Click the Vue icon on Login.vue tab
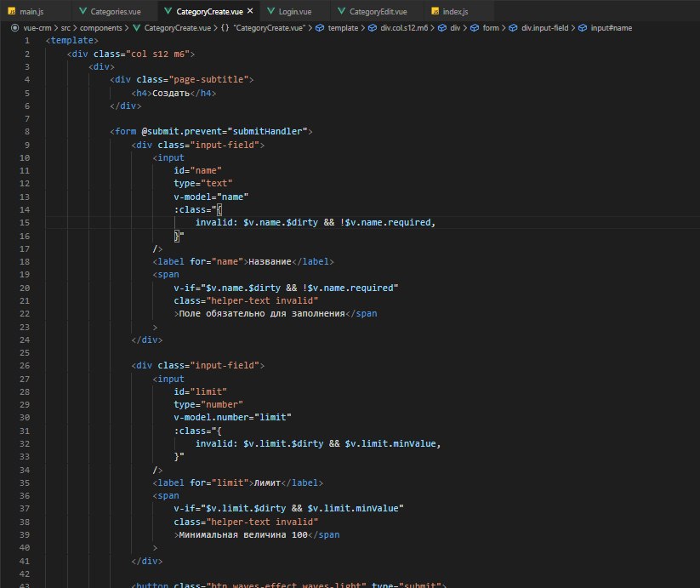The height and width of the screenshot is (588, 700). coord(271,11)
